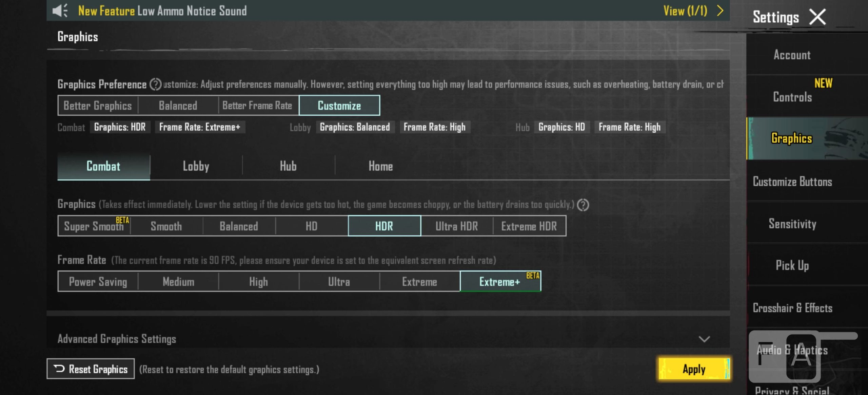
Task: Choose Ultra HDR graphics quality
Action: pyautogui.click(x=456, y=226)
